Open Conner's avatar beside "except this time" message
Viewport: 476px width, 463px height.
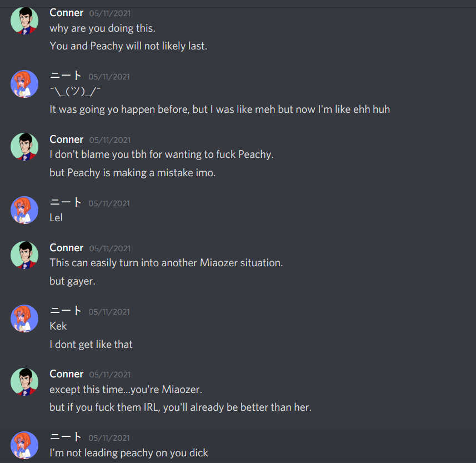point(24,382)
